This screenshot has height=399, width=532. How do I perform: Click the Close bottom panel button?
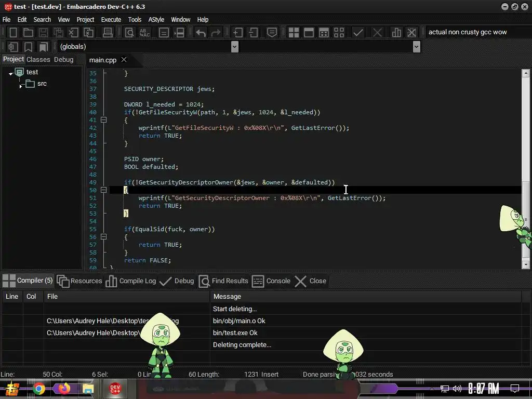311,281
